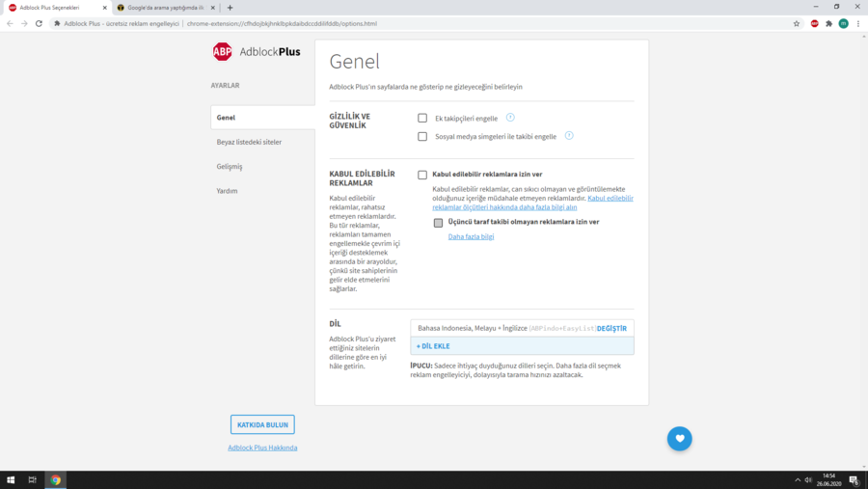Open the Chrome profile avatar
Viewport: 868px width, 489px height.
tap(843, 24)
